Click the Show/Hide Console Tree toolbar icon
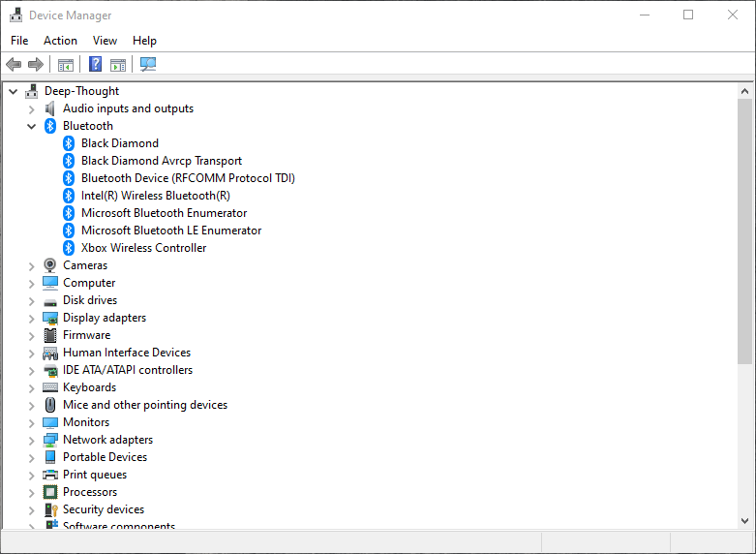The image size is (756, 554). pyautogui.click(x=66, y=65)
